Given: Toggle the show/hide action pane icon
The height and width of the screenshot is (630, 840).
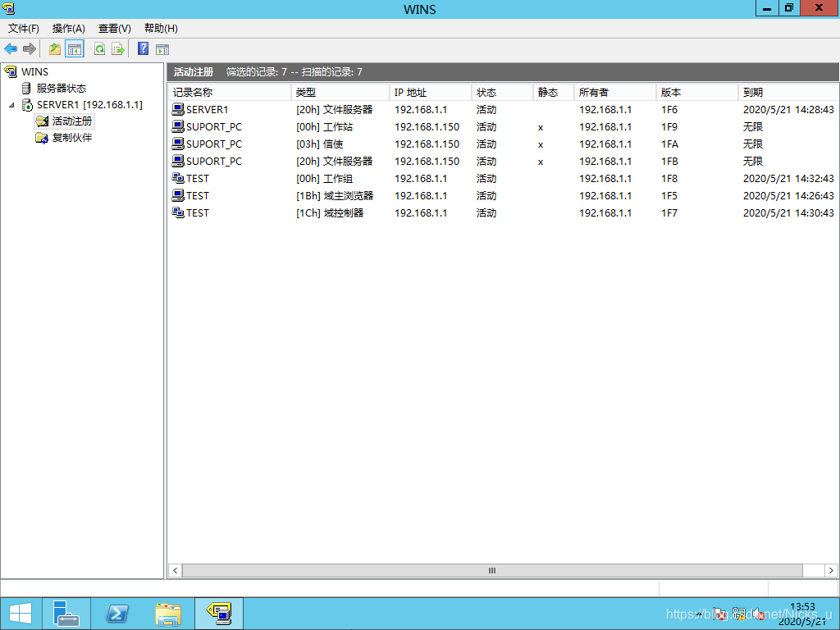Looking at the screenshot, I should 162,49.
